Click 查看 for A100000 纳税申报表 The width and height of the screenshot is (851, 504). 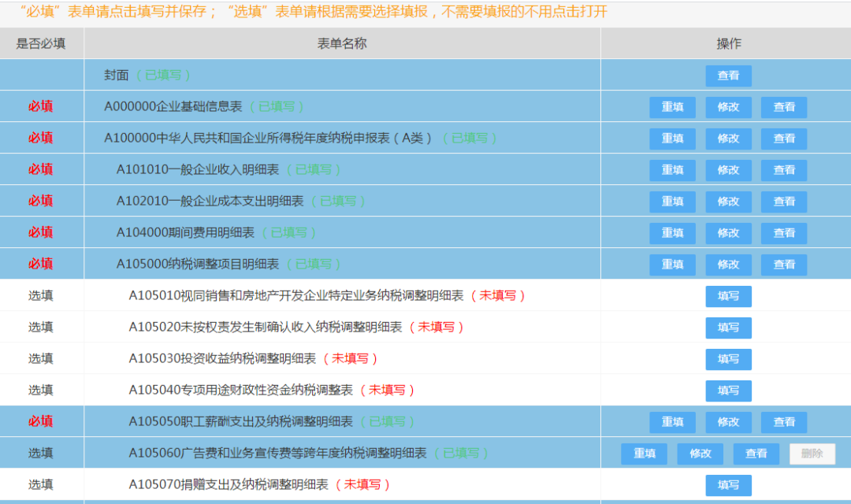pyautogui.click(x=784, y=139)
